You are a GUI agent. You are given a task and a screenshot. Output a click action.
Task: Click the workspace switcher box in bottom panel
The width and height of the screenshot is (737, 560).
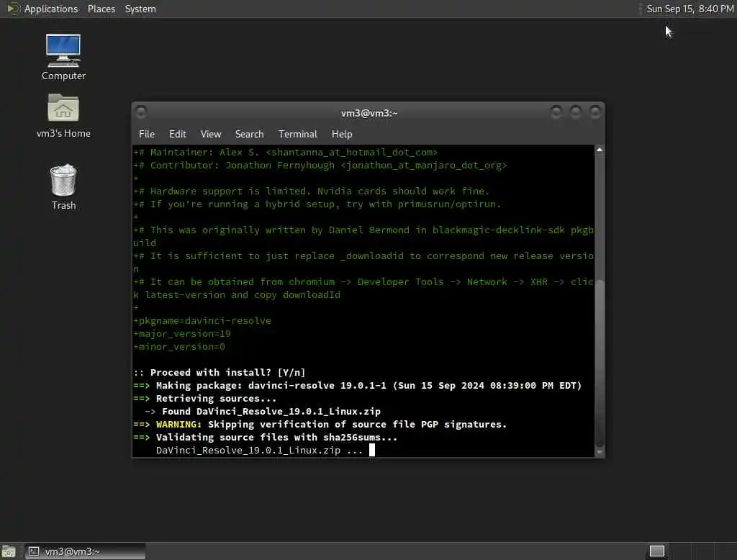(656, 551)
